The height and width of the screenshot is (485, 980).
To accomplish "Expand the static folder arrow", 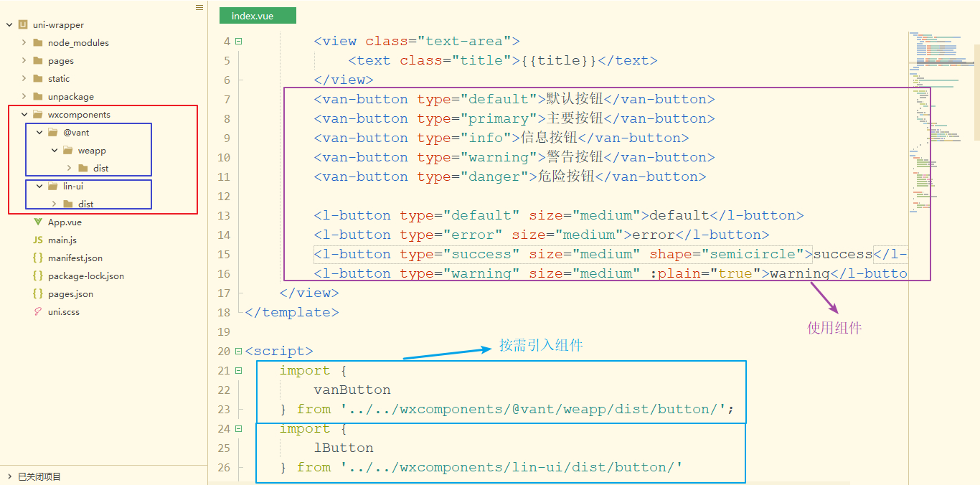I will (24, 78).
